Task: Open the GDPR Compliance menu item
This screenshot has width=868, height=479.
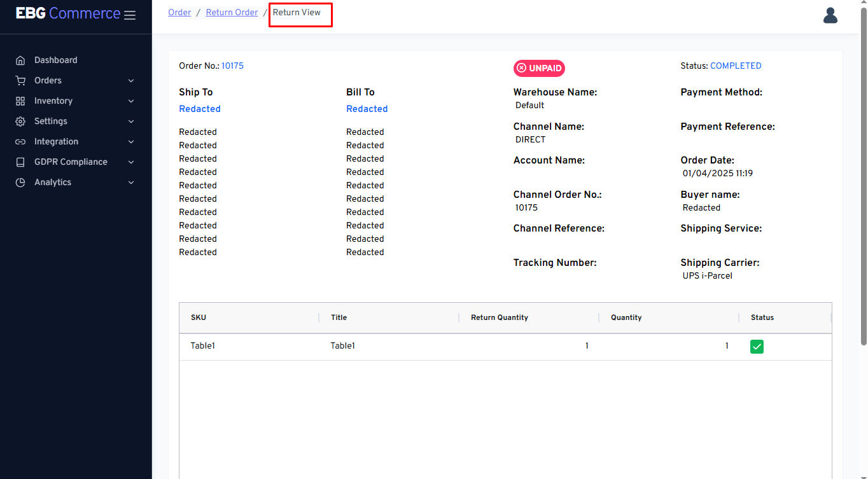Action: click(71, 162)
